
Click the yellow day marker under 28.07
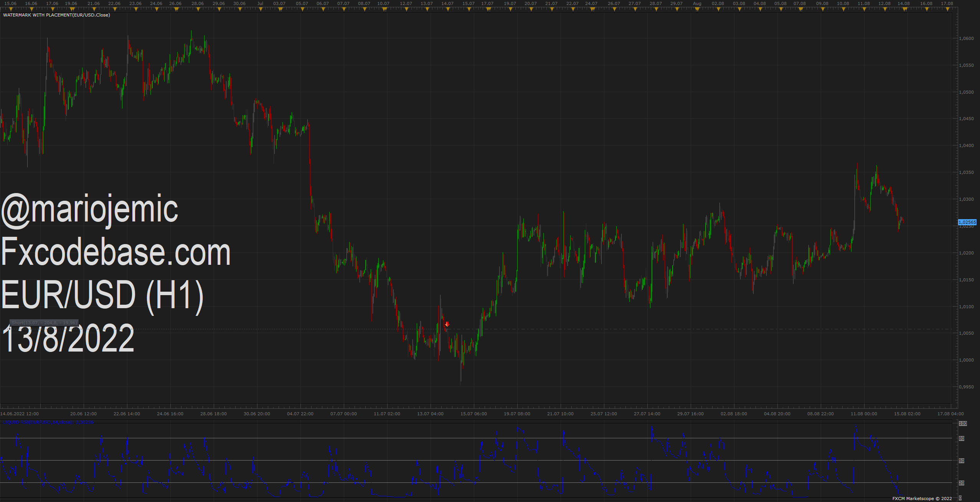pos(656,9)
